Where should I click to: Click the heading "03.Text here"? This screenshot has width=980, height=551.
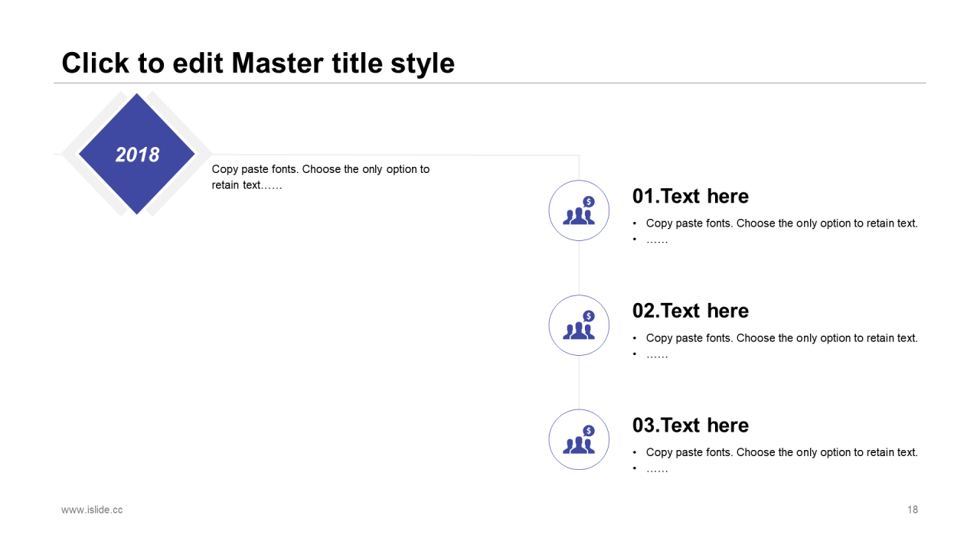691,425
